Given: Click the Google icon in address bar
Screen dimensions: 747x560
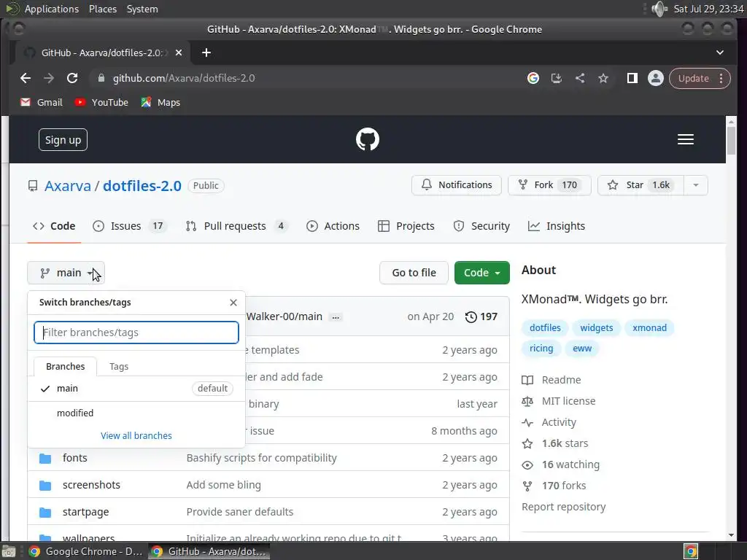Looking at the screenshot, I should [533, 78].
